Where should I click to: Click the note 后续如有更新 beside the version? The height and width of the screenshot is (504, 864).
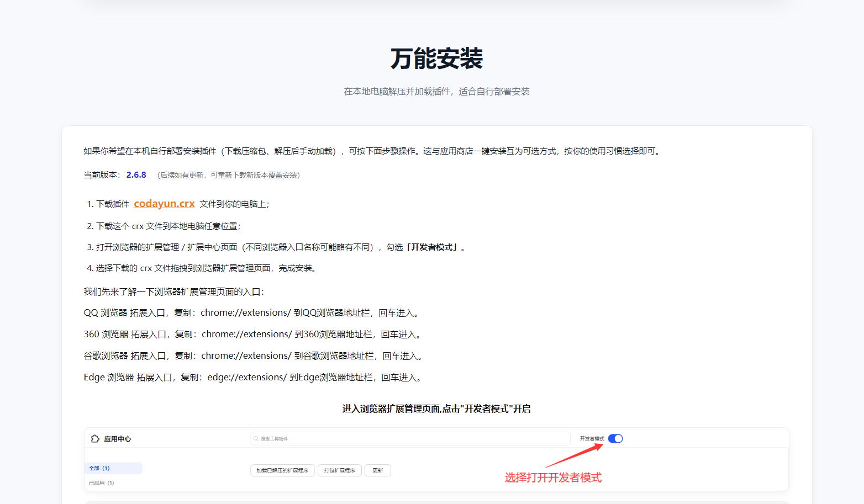pyautogui.click(x=229, y=175)
